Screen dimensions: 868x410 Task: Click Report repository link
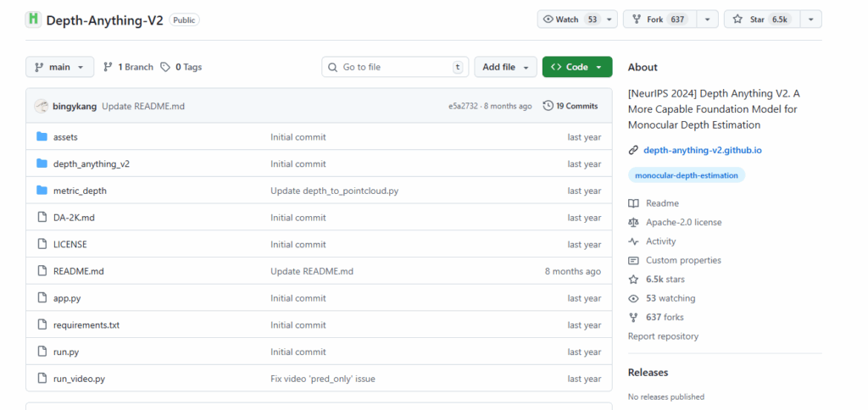pos(663,335)
